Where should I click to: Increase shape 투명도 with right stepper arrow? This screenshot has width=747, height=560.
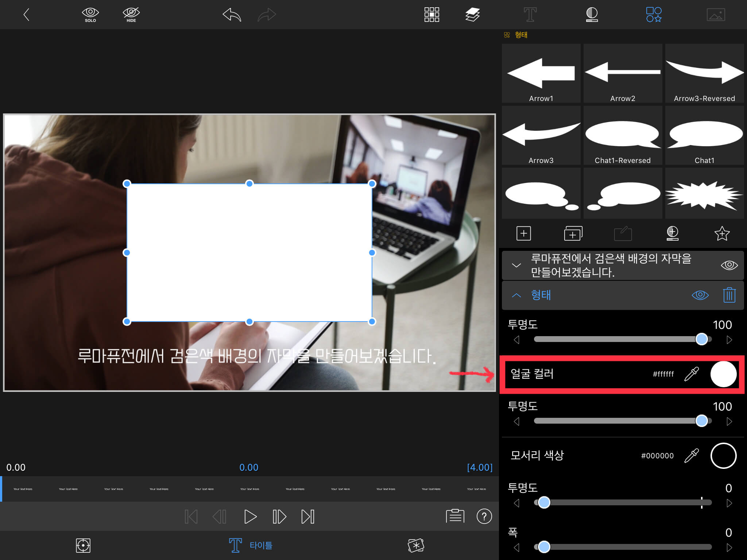[729, 340]
